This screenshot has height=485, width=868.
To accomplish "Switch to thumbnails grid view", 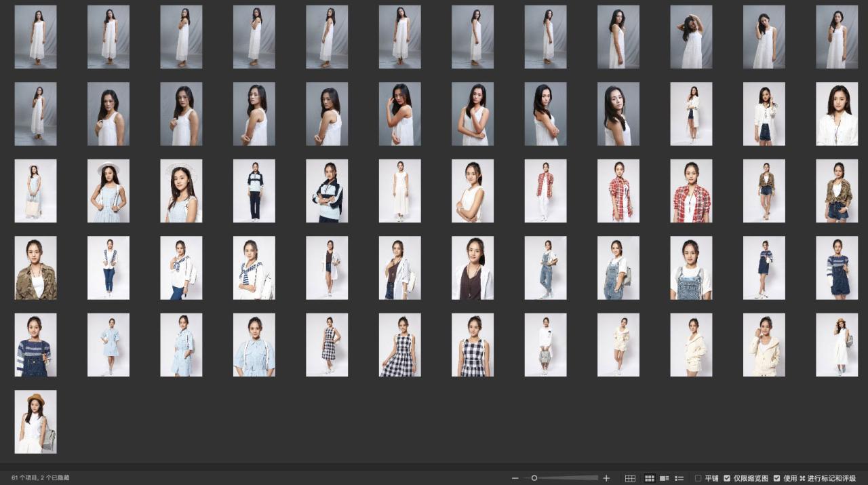I will pyautogui.click(x=649, y=478).
